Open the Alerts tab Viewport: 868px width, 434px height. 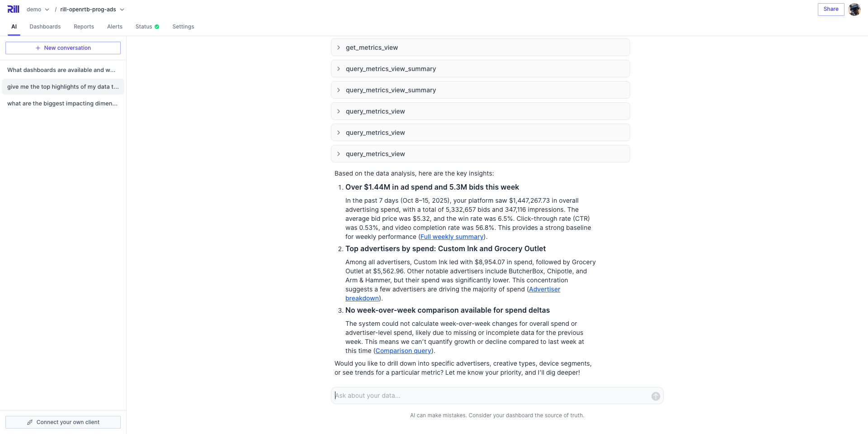(114, 27)
